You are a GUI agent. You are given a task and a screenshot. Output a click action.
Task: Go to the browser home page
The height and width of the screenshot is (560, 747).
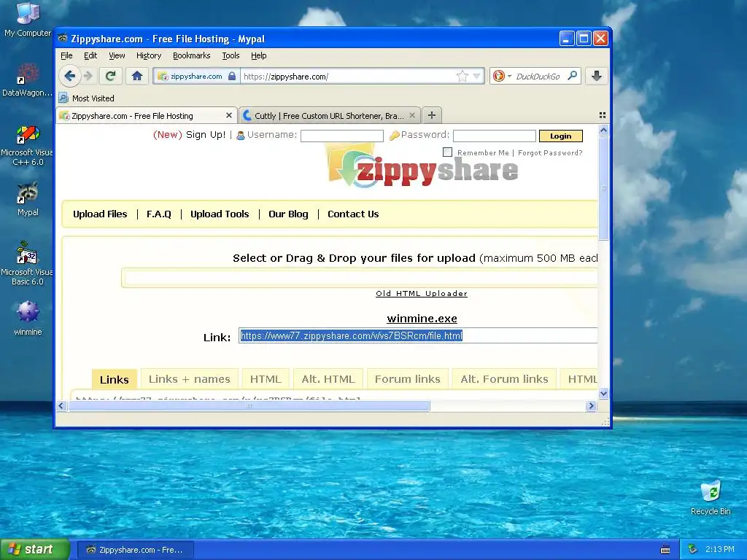click(137, 76)
